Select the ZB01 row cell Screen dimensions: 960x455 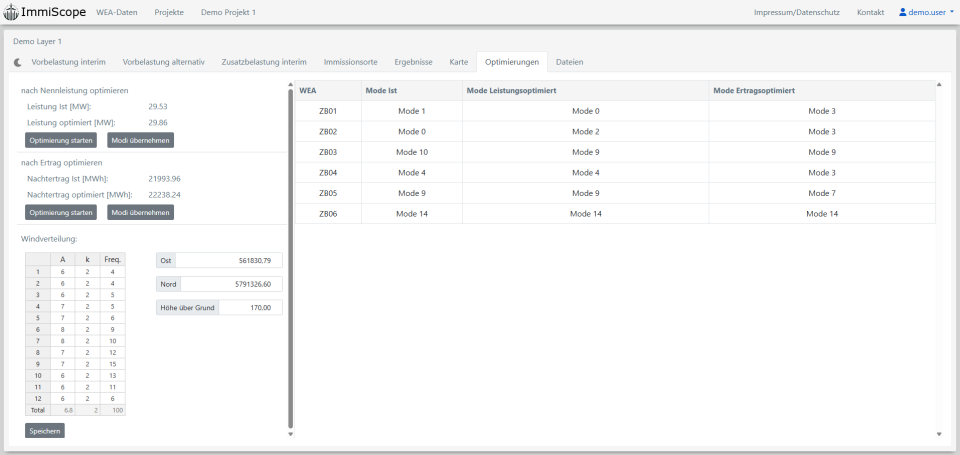coord(328,111)
